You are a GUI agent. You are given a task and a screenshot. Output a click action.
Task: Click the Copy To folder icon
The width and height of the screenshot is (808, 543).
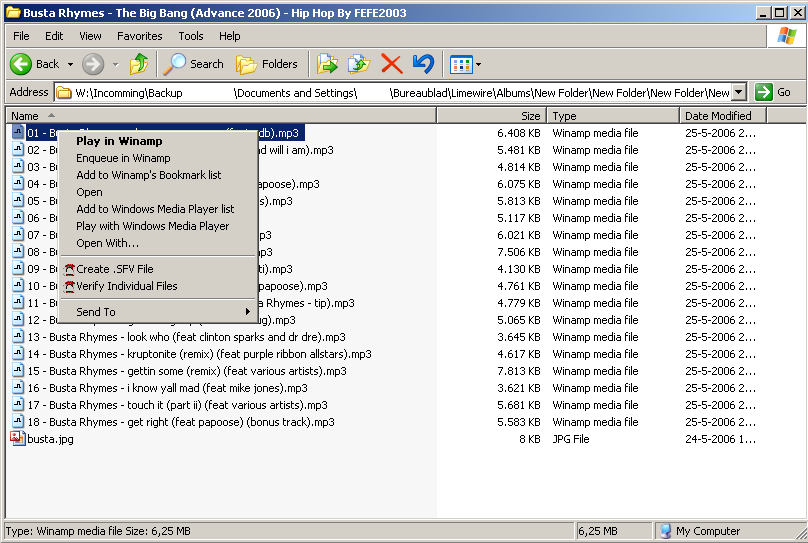pos(359,64)
